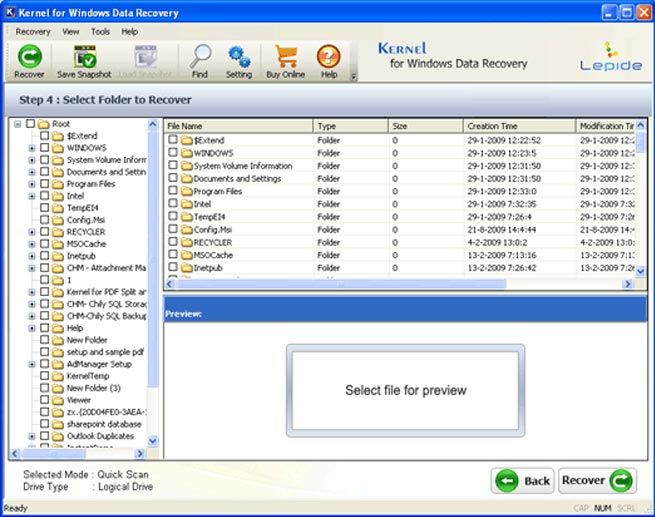The width and height of the screenshot is (655, 517).
Task: Expand the Kernel for PDF Split tree node
Action: tap(32, 292)
